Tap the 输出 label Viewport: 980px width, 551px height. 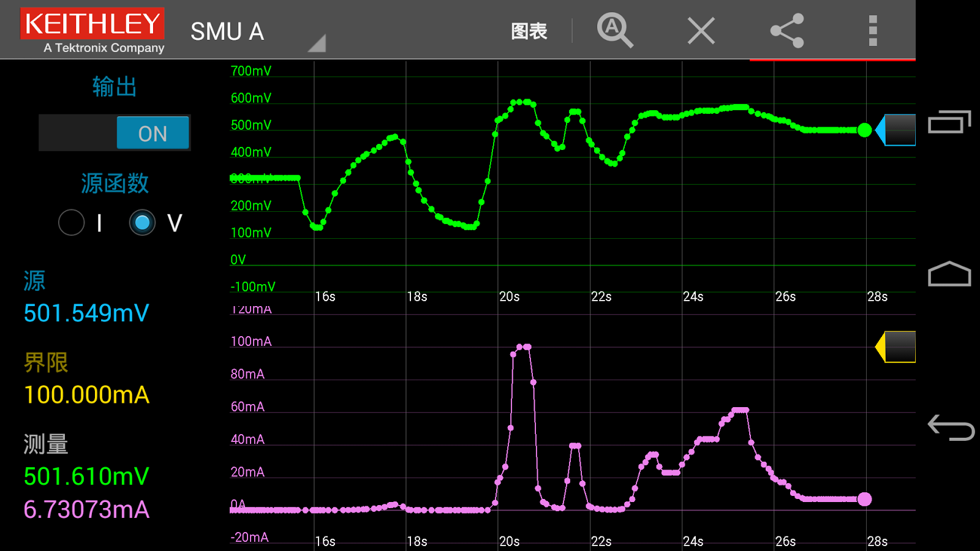[x=115, y=87]
